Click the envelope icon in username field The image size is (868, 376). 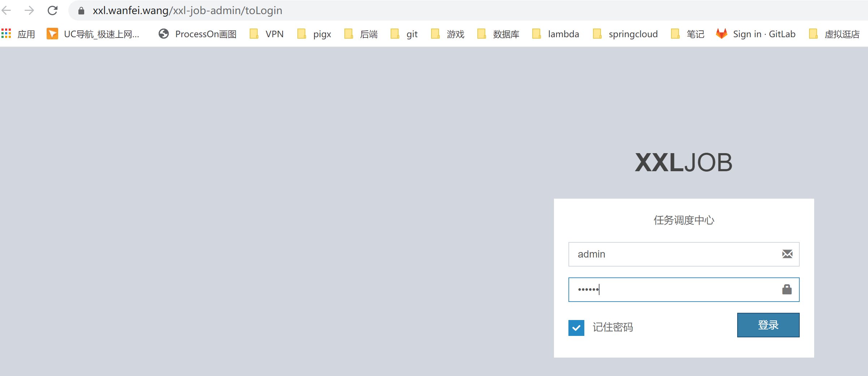click(x=787, y=254)
